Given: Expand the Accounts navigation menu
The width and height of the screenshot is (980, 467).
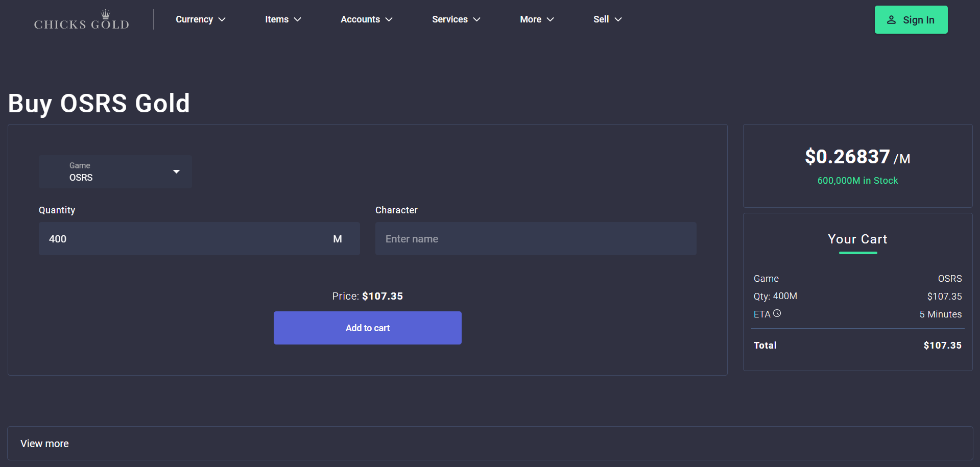Looking at the screenshot, I should (x=366, y=19).
